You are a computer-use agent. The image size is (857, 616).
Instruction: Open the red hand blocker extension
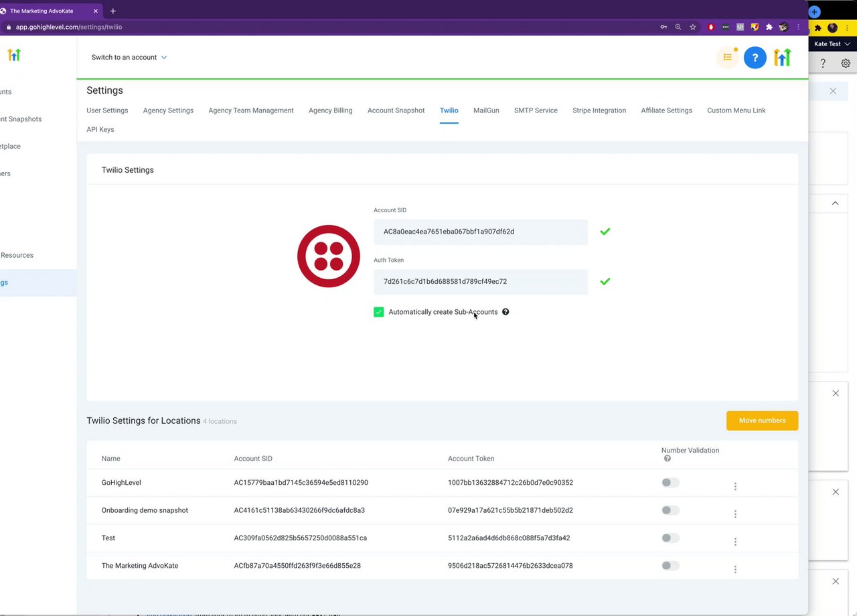click(x=710, y=27)
